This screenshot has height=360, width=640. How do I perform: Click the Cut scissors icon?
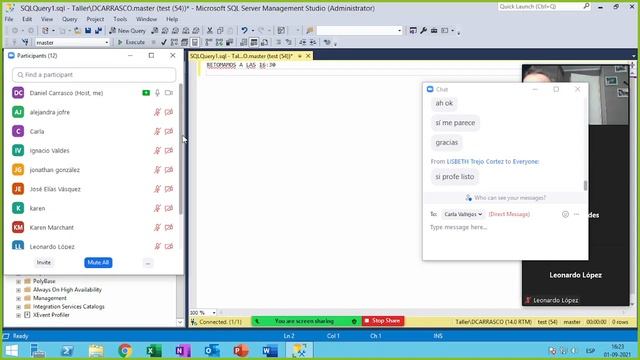click(x=210, y=31)
